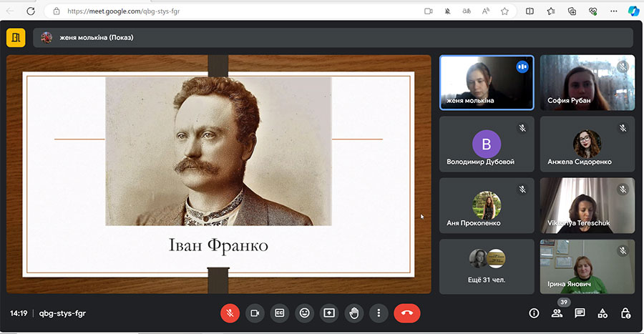This screenshot has height=334, width=644.
Task: Open the Activities panel
Action: [x=602, y=313]
